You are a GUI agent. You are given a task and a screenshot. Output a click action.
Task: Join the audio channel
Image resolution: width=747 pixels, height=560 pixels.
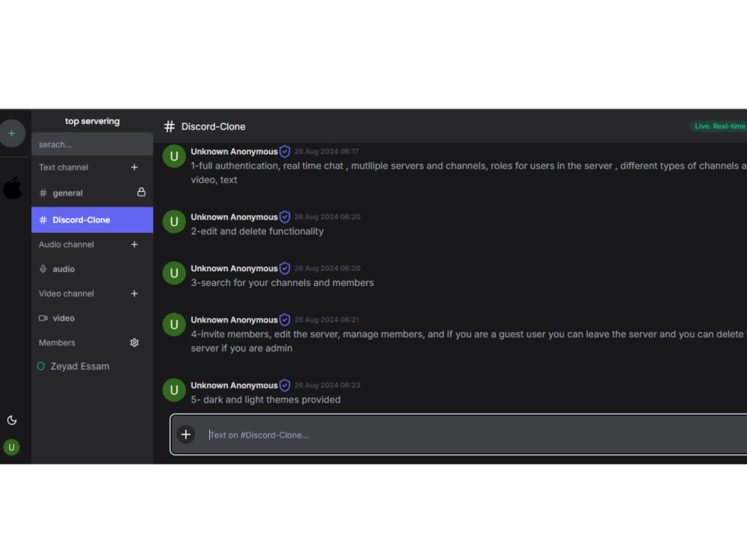pyautogui.click(x=93, y=269)
